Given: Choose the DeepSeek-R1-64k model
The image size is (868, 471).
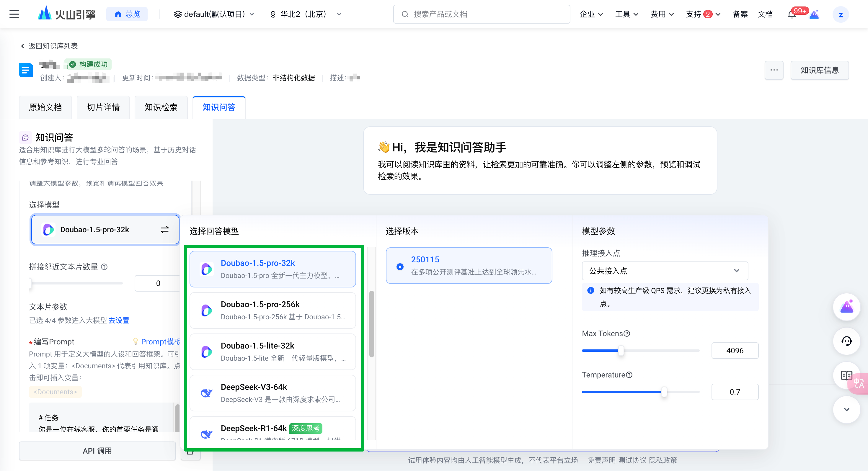Looking at the screenshot, I should [x=273, y=429].
